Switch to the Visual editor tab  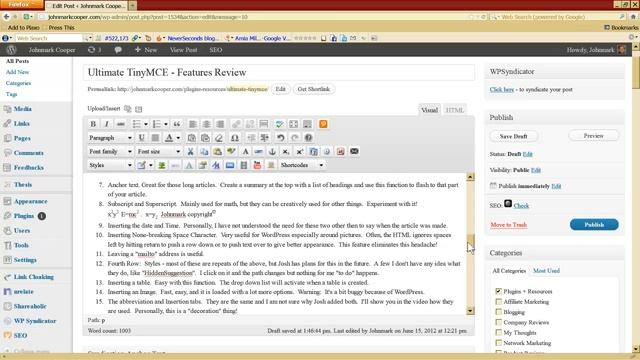pos(429,110)
